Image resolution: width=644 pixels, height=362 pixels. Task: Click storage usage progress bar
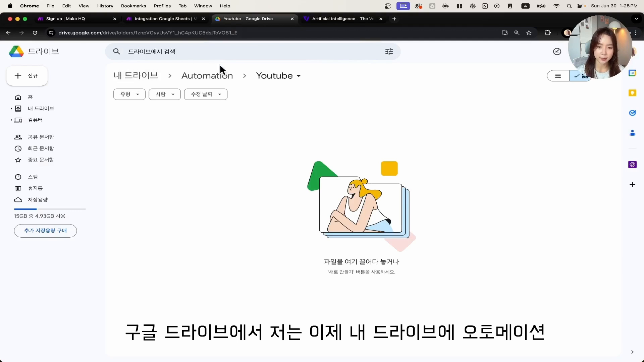pos(50,209)
